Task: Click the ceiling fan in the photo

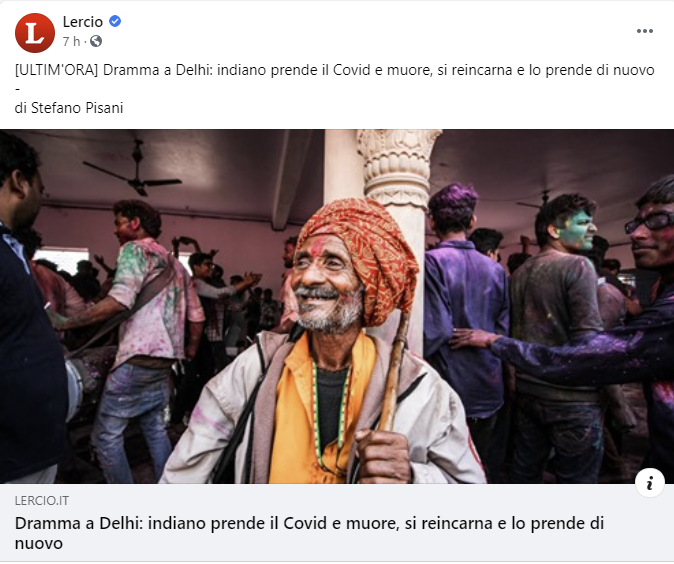Action: tap(133, 170)
